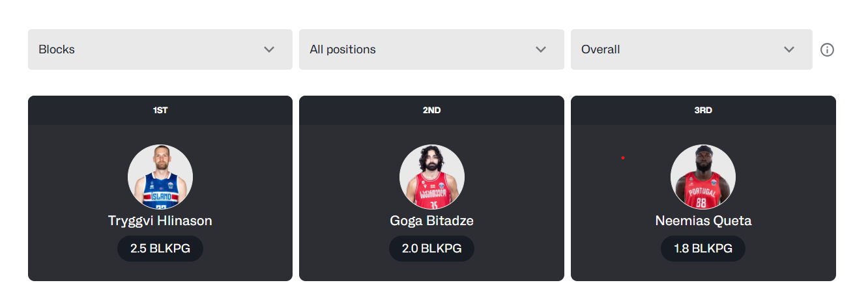Image resolution: width=868 pixels, height=300 pixels.
Task: Click the 2.0 BLKPG stat badge
Action: (431, 249)
